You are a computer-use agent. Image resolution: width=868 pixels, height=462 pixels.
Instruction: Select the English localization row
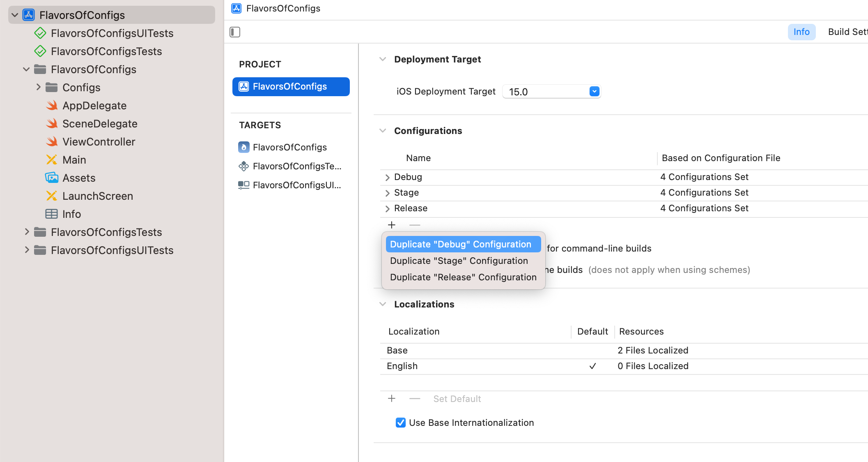pyautogui.click(x=402, y=366)
